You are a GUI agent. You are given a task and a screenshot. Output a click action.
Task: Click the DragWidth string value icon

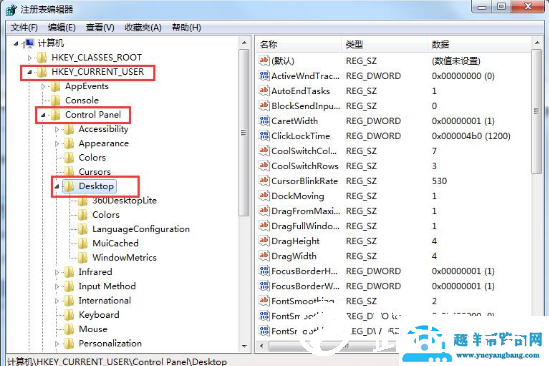264,256
